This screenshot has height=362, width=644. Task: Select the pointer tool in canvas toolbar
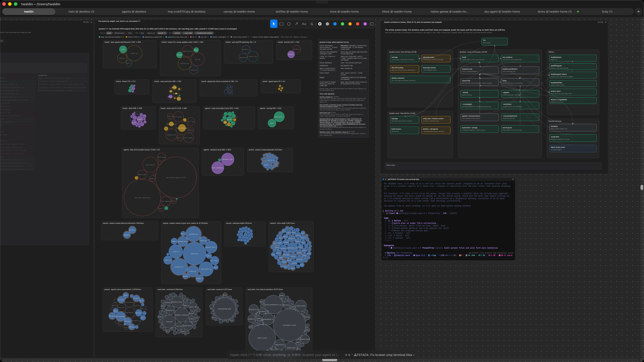coord(274,24)
